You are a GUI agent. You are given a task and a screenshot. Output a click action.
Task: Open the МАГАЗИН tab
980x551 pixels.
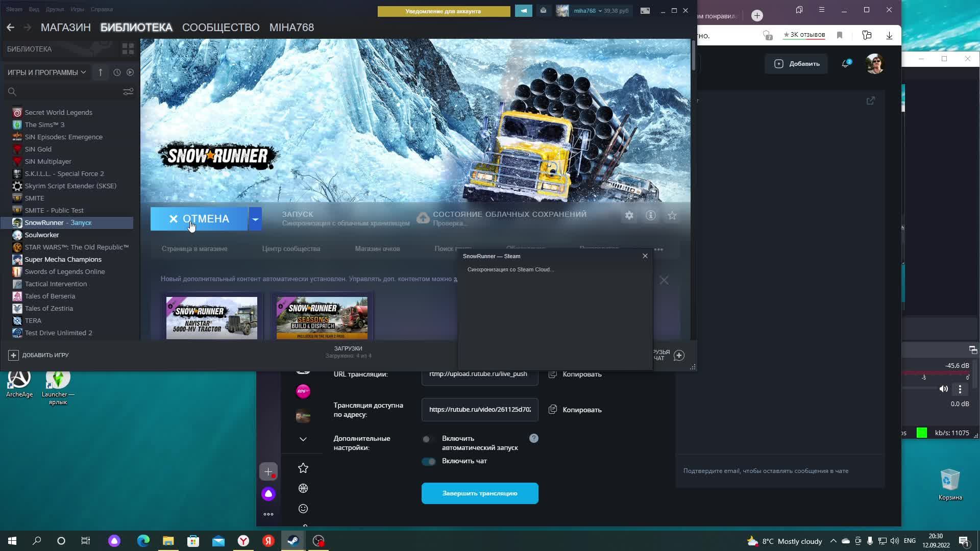tap(65, 28)
